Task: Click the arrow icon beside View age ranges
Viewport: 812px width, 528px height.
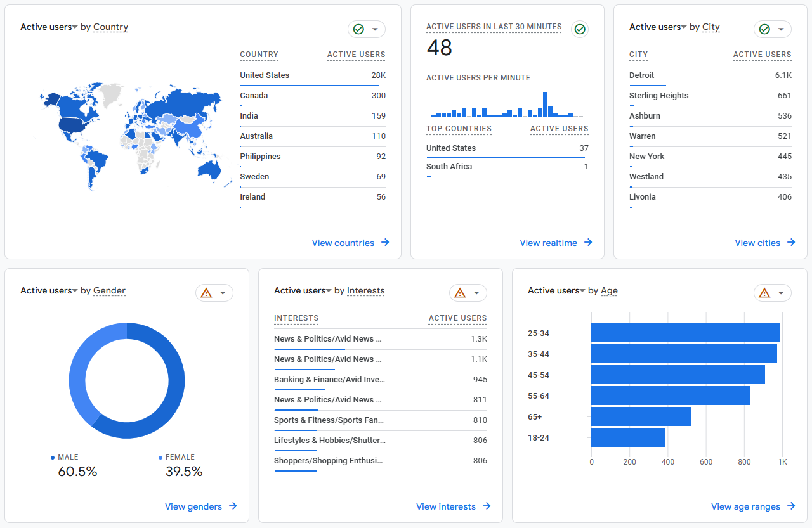Action: [791, 506]
